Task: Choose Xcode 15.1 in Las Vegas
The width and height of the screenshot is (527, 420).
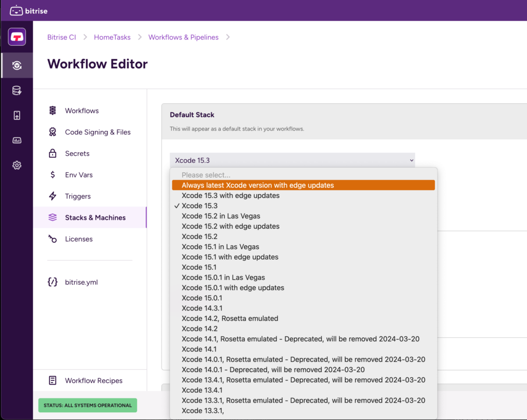Action: 303,246
